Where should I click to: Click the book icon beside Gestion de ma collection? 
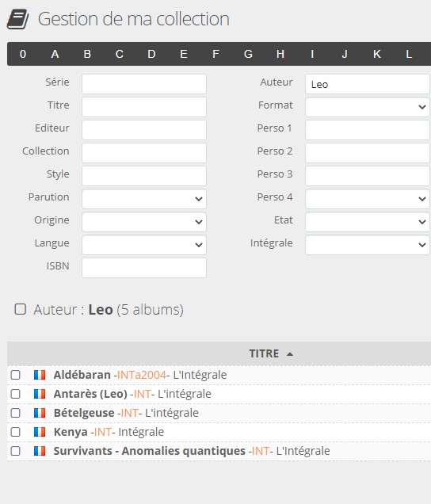[17, 19]
